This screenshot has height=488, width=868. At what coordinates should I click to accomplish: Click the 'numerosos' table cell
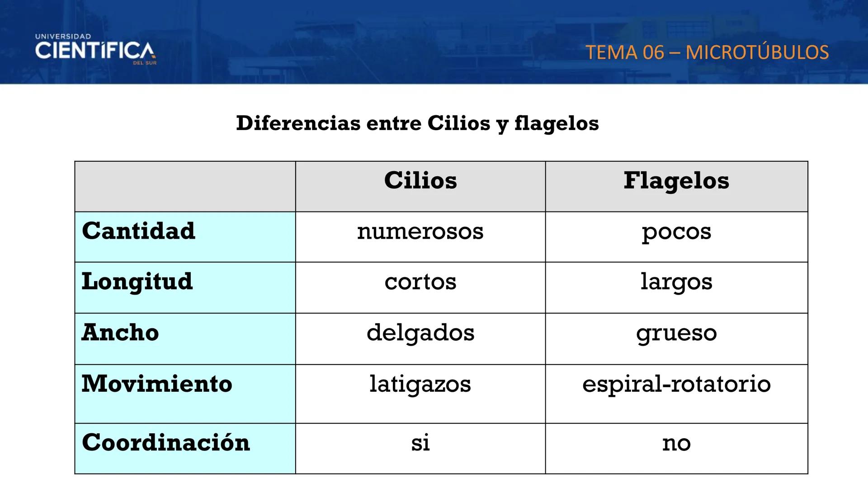420,232
